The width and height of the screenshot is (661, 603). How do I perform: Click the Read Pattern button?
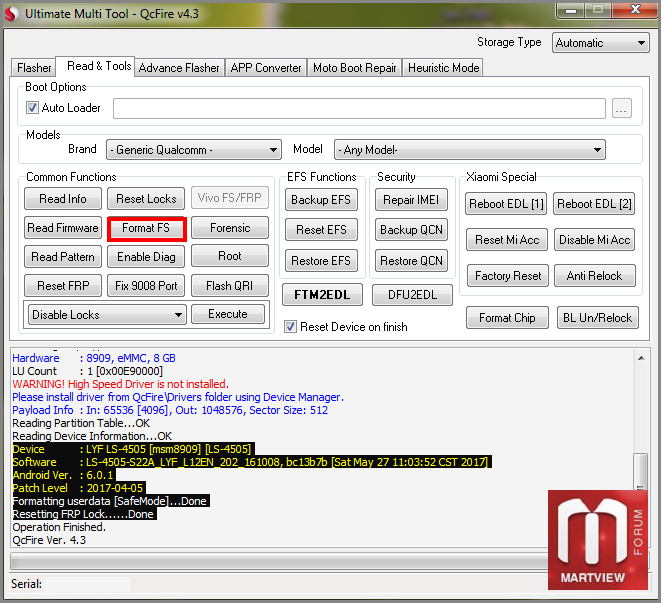pos(63,256)
